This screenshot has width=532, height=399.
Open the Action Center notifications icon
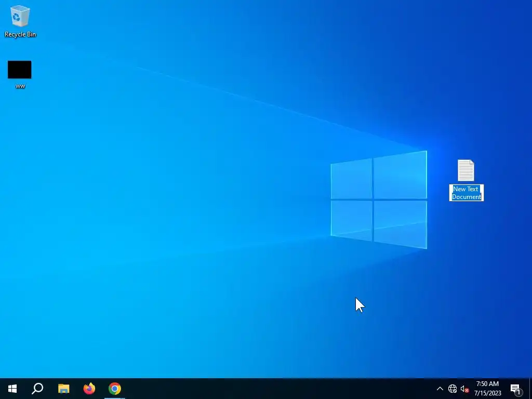tap(516, 389)
